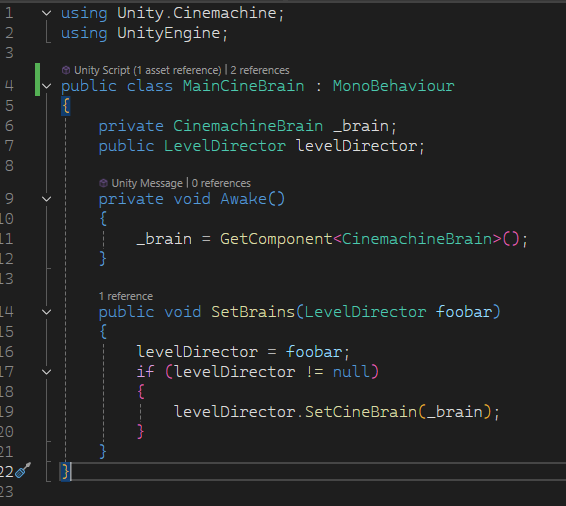Collapse the using directives block

tap(47, 13)
